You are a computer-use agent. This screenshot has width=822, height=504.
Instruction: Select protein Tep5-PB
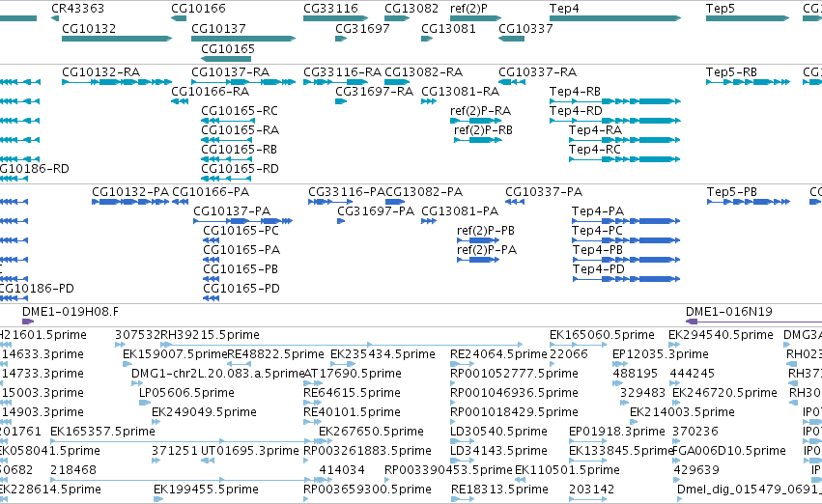click(x=748, y=202)
